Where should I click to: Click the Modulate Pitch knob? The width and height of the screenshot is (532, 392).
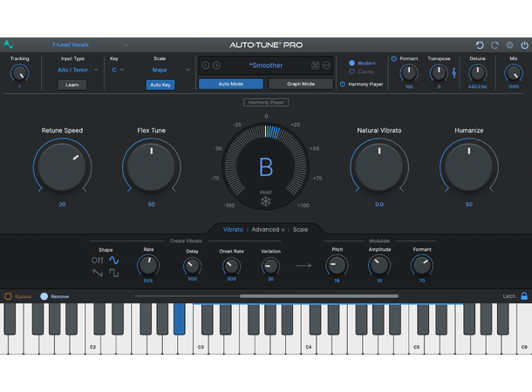[x=337, y=266]
